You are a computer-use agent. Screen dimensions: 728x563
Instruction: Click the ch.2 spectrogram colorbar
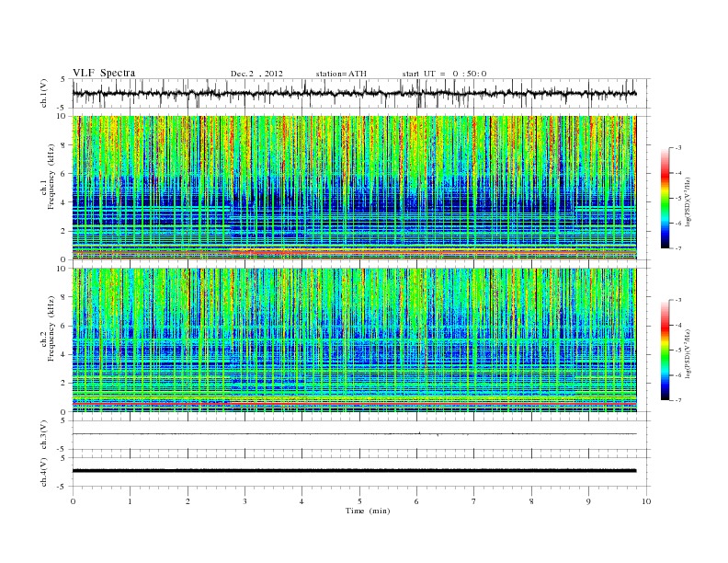click(665, 350)
